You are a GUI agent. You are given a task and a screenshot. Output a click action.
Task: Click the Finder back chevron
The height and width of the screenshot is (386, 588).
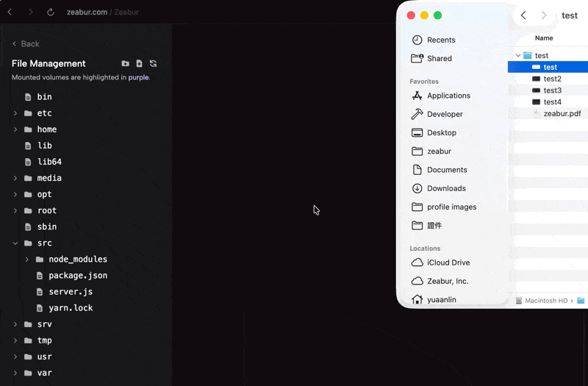[x=523, y=15]
